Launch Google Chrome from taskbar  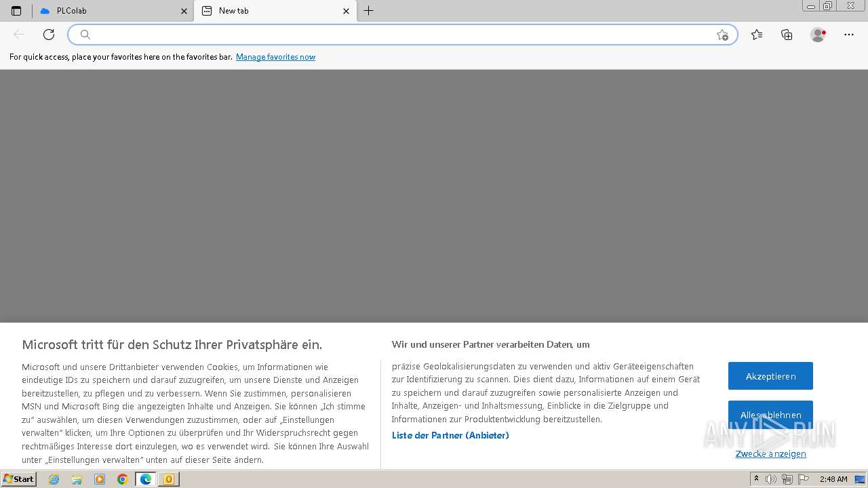click(x=123, y=479)
